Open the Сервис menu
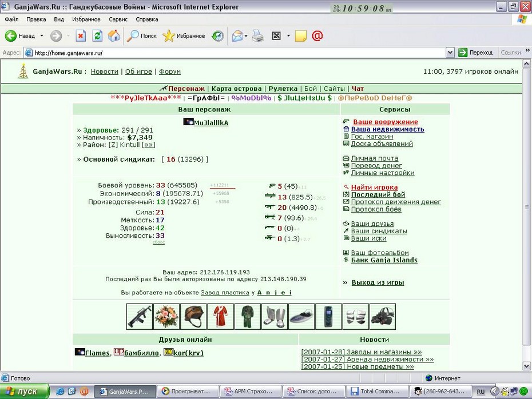532x399 pixels. [118, 19]
